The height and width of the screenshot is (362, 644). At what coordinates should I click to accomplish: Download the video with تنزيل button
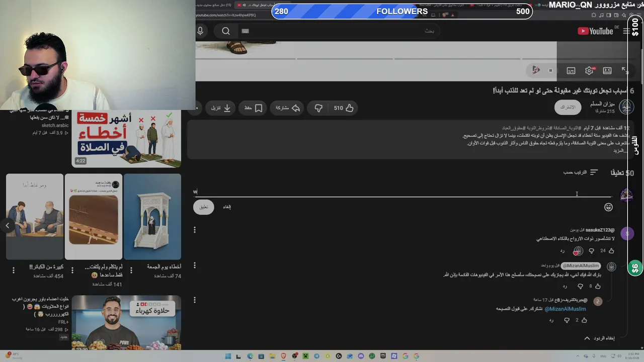click(221, 108)
